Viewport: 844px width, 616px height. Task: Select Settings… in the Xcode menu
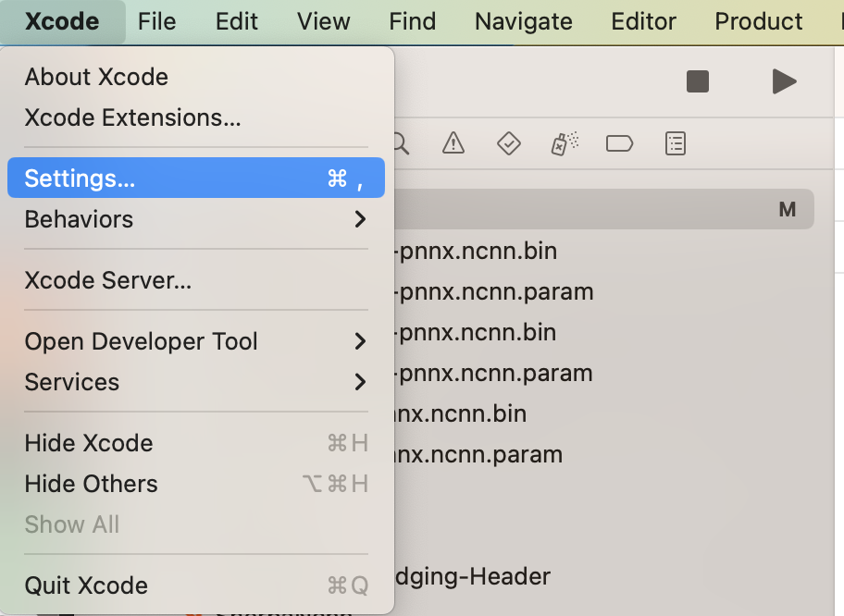196,179
